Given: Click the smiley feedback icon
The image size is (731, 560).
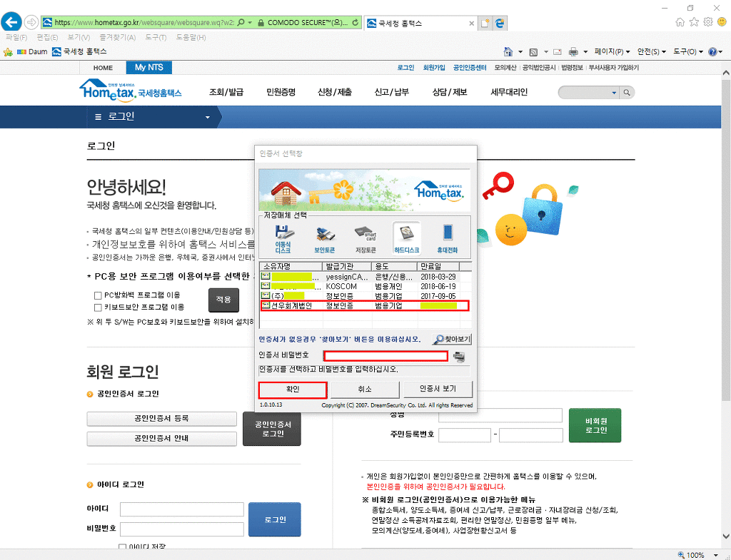Looking at the screenshot, I should coord(722,21).
